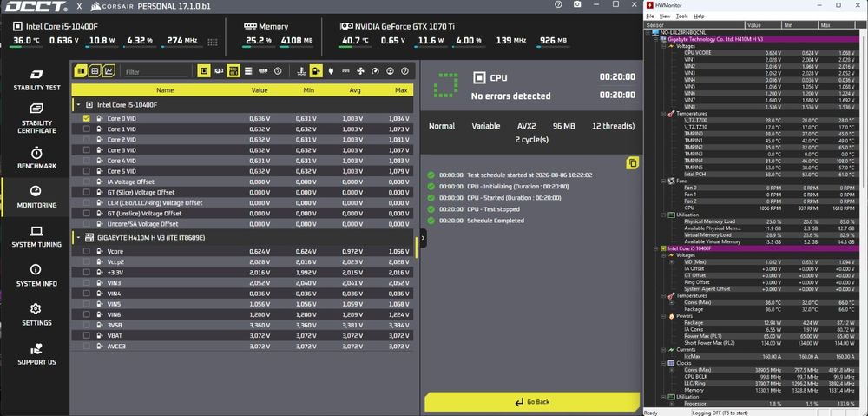Screen dimensions: 868x416
Task: Collapse the first Voltages node in HWMonitor
Action: (x=664, y=46)
